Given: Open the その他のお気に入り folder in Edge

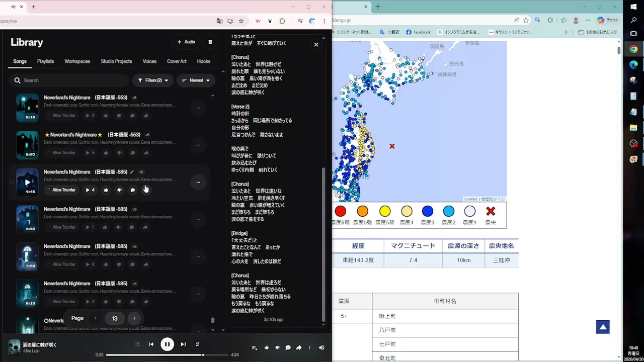Looking at the screenshot, I should pos(598,32).
